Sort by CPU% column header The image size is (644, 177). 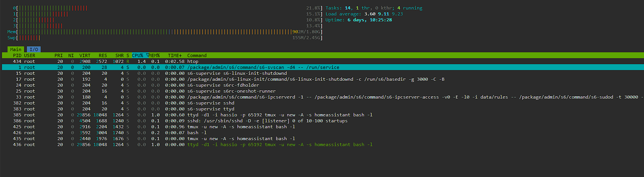[137, 55]
